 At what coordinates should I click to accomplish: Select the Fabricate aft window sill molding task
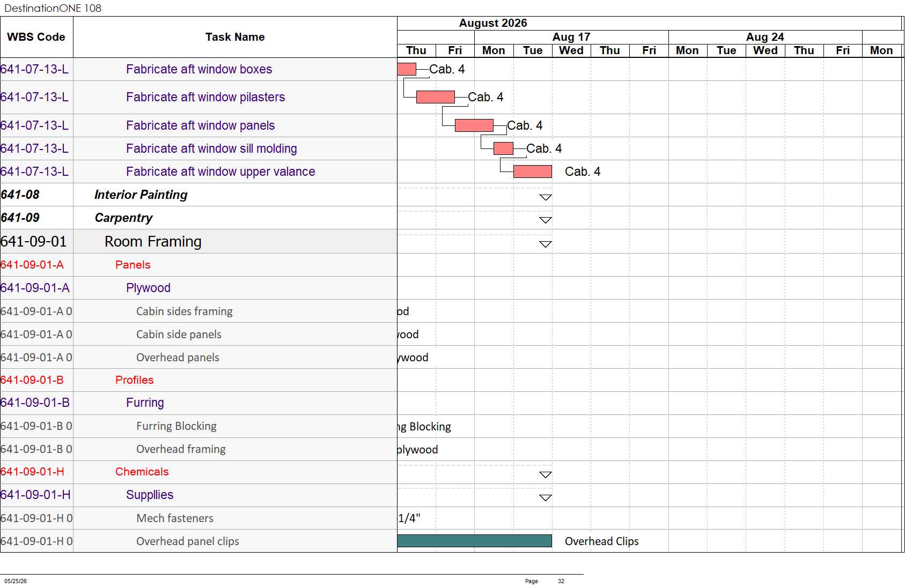(211, 148)
